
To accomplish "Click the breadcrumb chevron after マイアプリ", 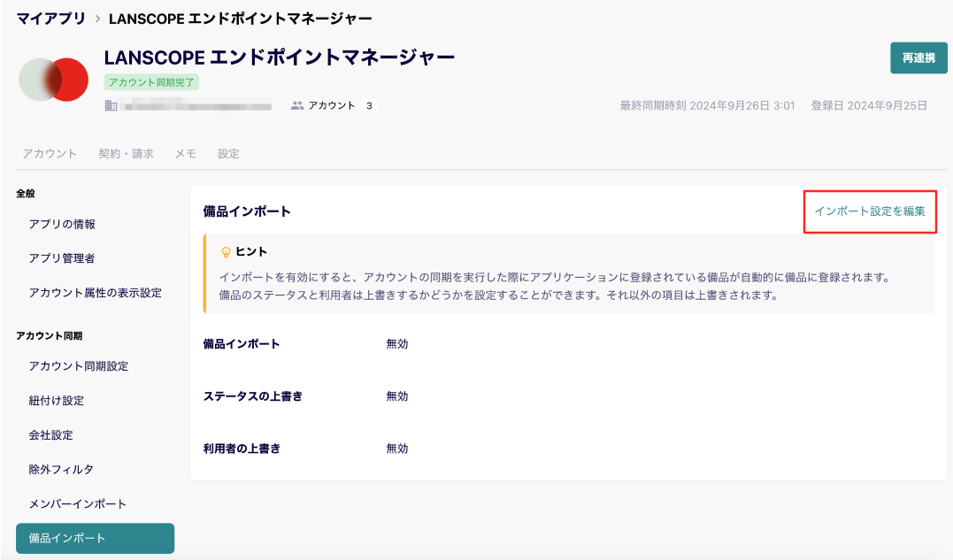I will (x=97, y=19).
